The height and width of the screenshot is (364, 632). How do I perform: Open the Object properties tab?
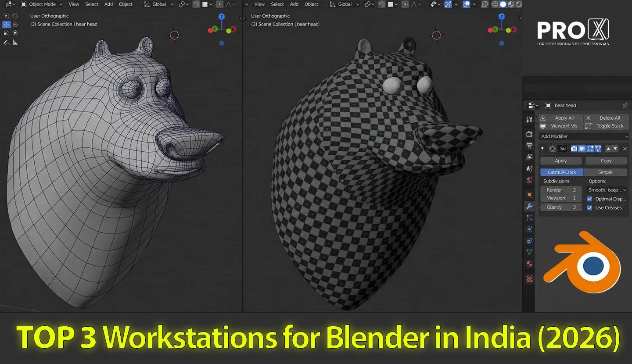point(529,194)
